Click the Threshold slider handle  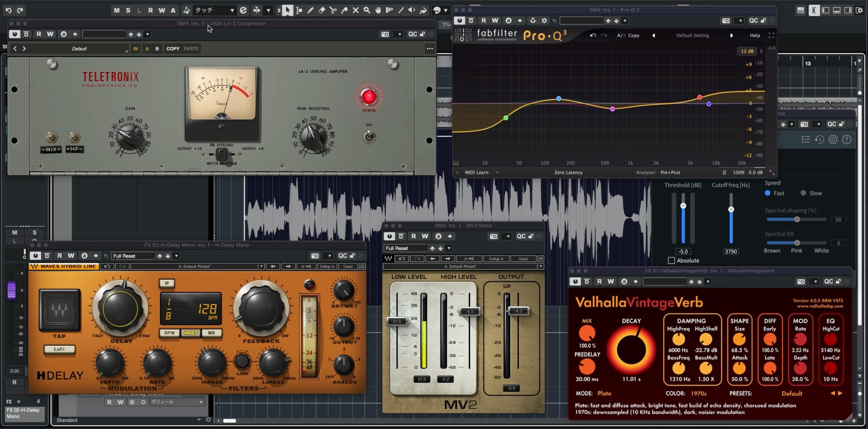(683, 206)
